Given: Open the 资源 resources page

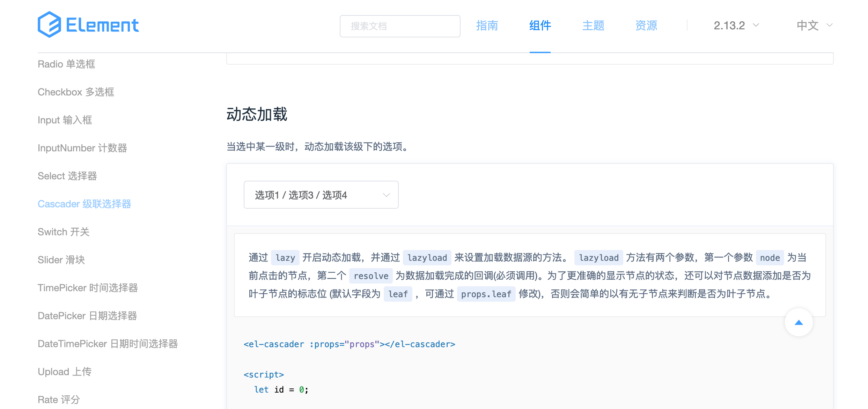Looking at the screenshot, I should tap(646, 26).
